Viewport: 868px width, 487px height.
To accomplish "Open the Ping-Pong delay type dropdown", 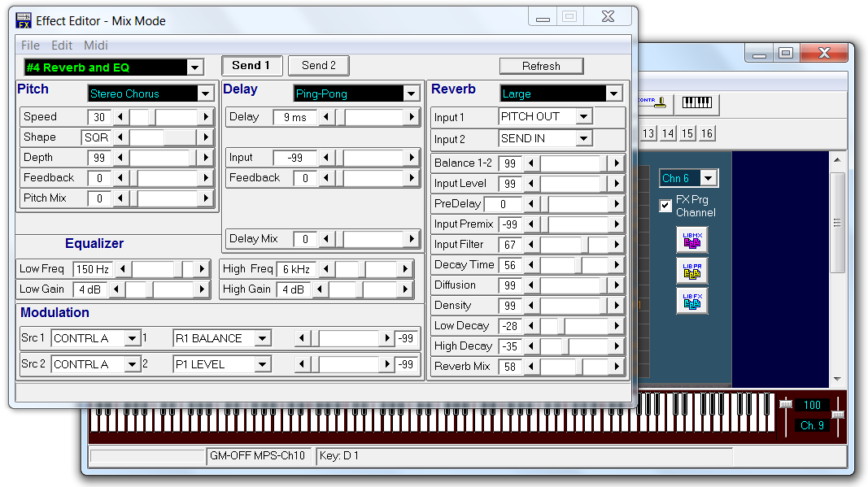I will pos(412,93).
